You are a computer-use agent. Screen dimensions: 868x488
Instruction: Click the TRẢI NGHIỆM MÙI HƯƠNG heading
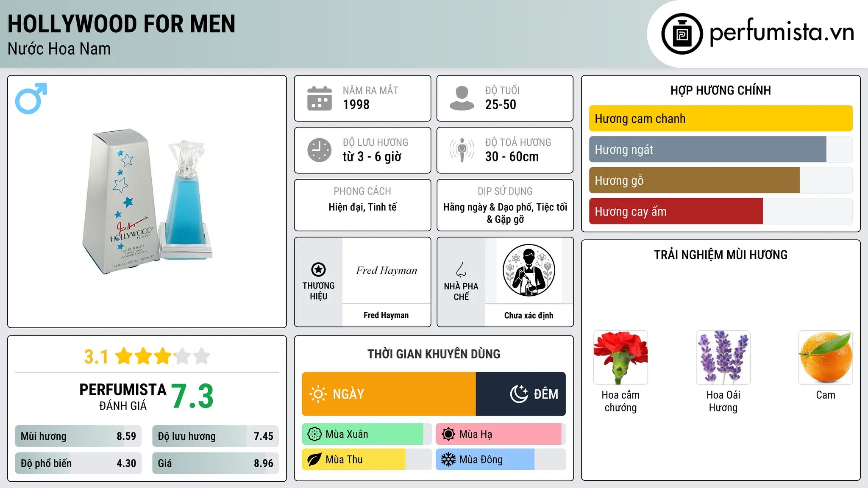721,255
